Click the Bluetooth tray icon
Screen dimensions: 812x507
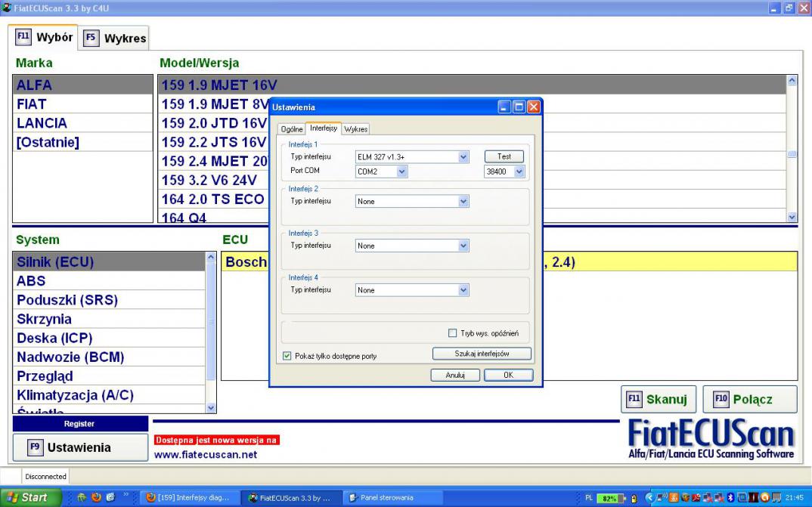(730, 498)
